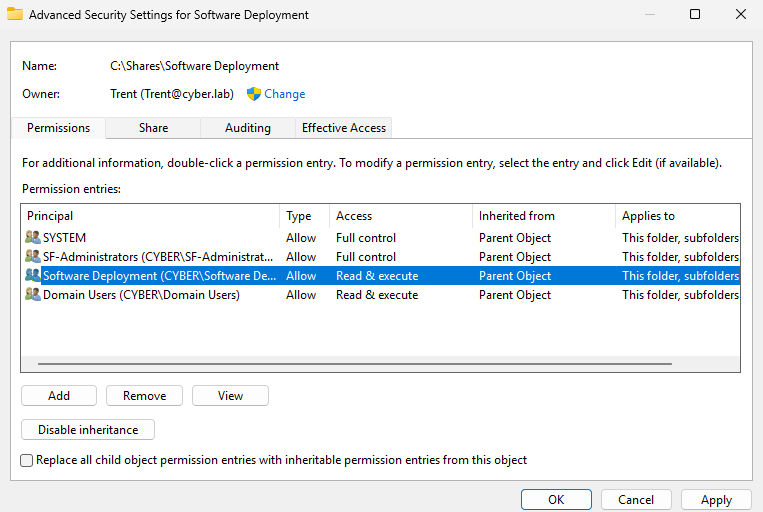Sort entries by Principal column header

[150, 216]
